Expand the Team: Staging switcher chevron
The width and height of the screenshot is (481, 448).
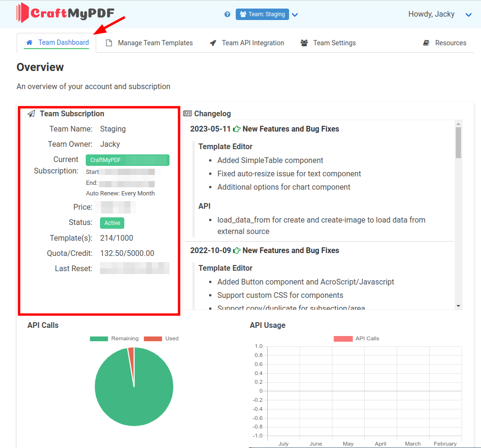[295, 15]
